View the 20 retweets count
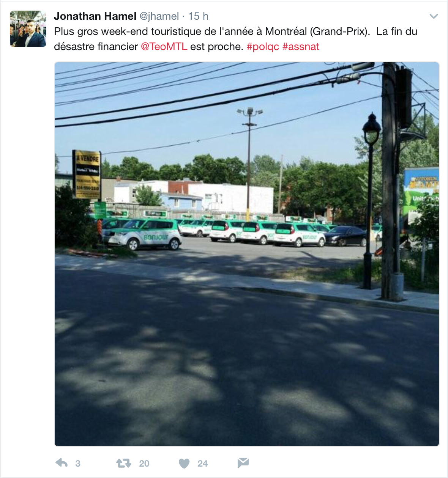 click(144, 464)
